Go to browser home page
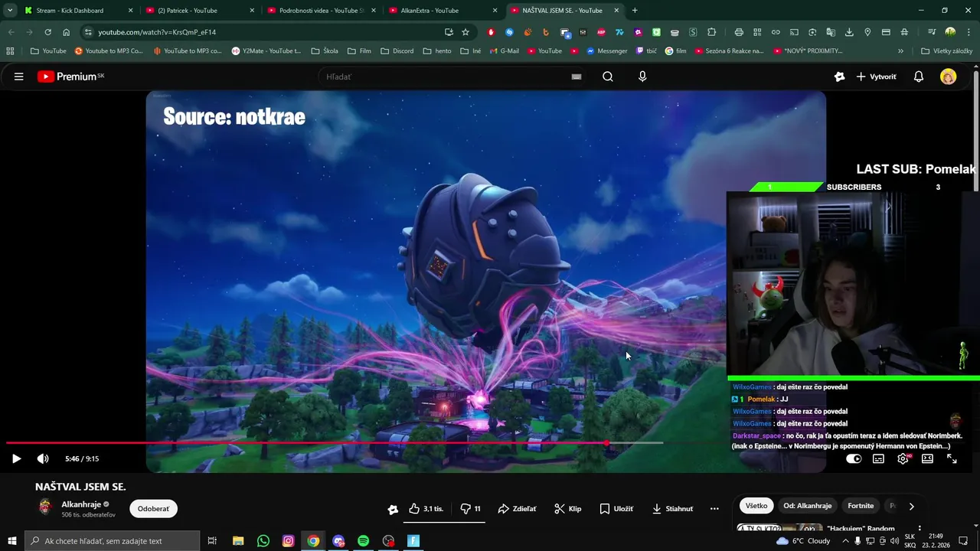Screen dimensions: 980x551 [x=66, y=32]
